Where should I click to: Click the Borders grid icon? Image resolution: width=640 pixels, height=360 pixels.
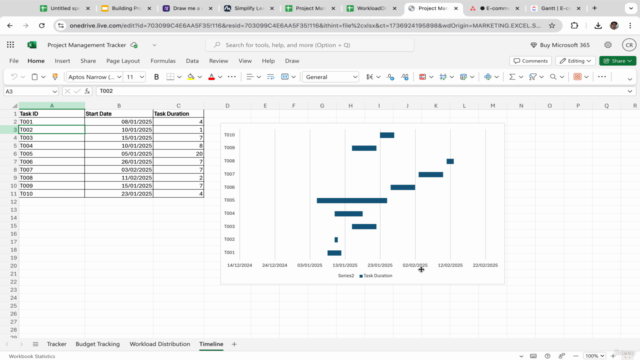[x=170, y=77]
